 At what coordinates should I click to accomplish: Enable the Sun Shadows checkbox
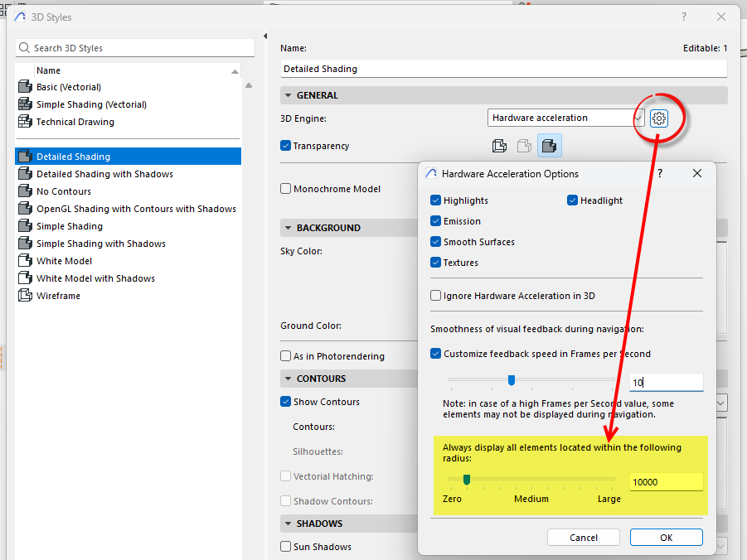pos(285,546)
